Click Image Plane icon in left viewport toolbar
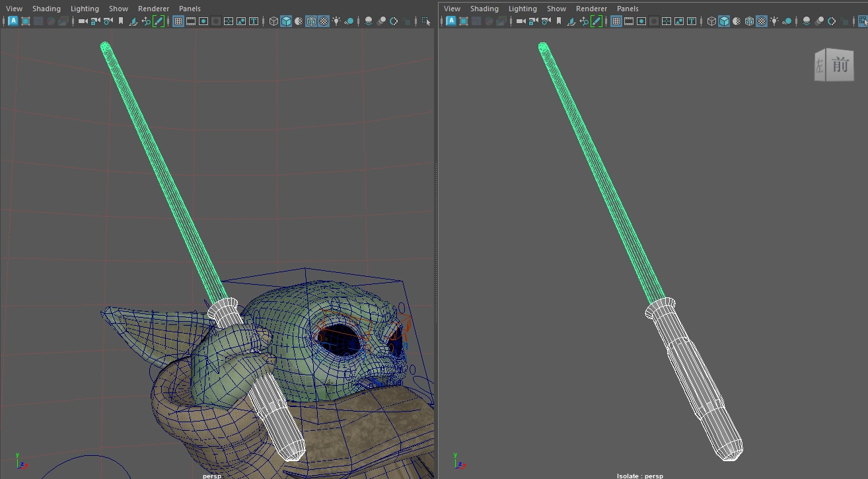Viewport: 868px width, 479px height. [x=133, y=21]
